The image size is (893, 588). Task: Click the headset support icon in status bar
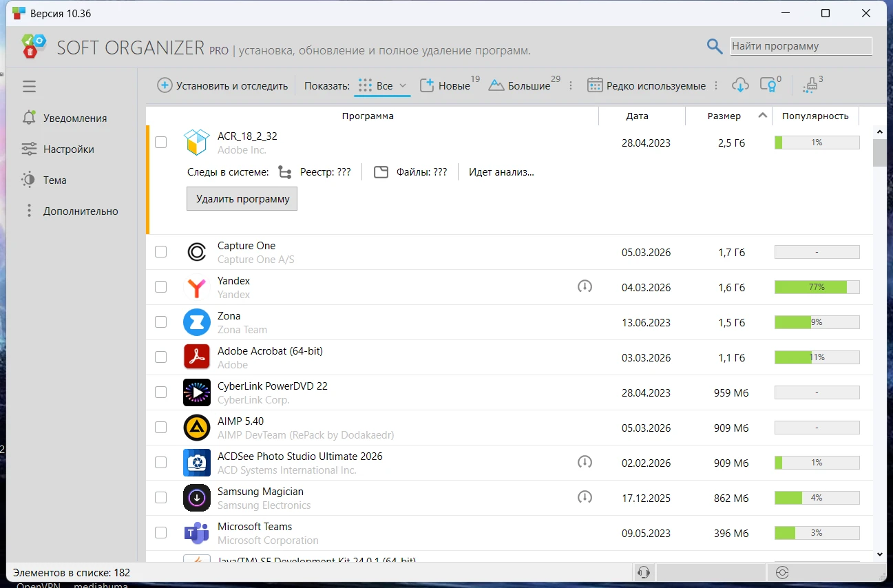click(644, 572)
